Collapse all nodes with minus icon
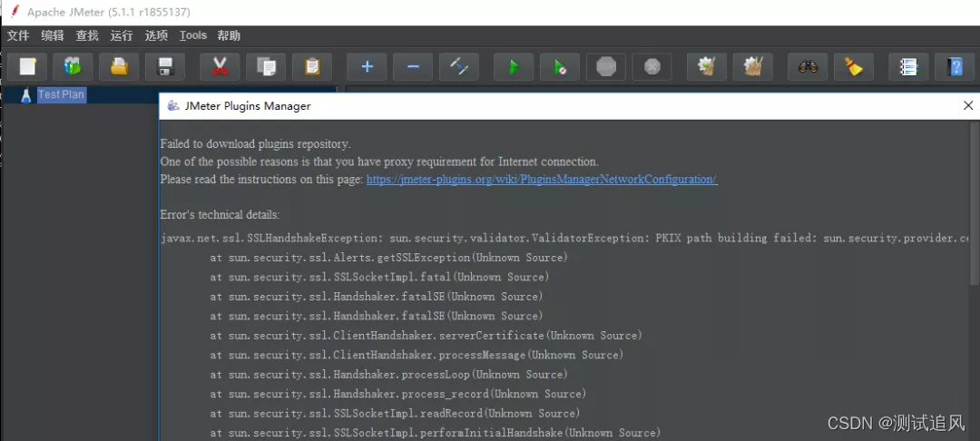The width and height of the screenshot is (980, 441). (x=413, y=66)
